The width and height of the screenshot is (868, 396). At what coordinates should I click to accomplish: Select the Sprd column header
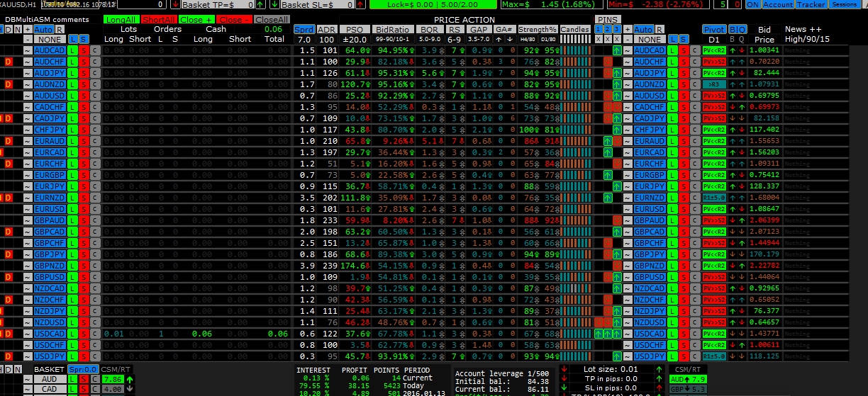[304, 30]
